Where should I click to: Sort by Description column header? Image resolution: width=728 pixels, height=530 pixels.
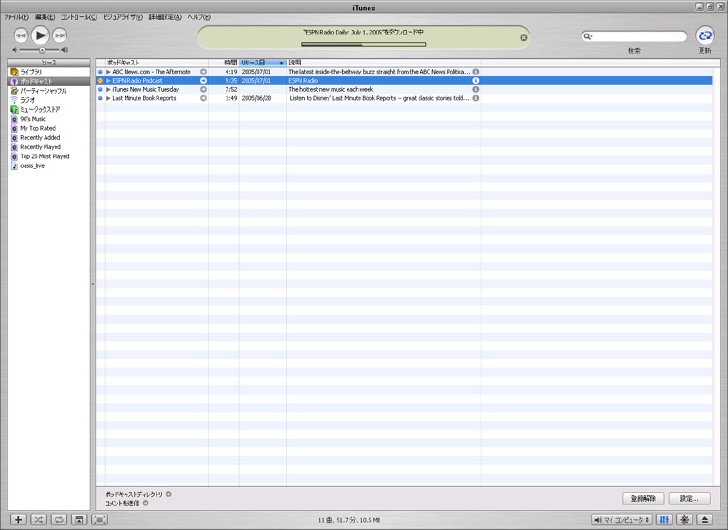coord(384,62)
